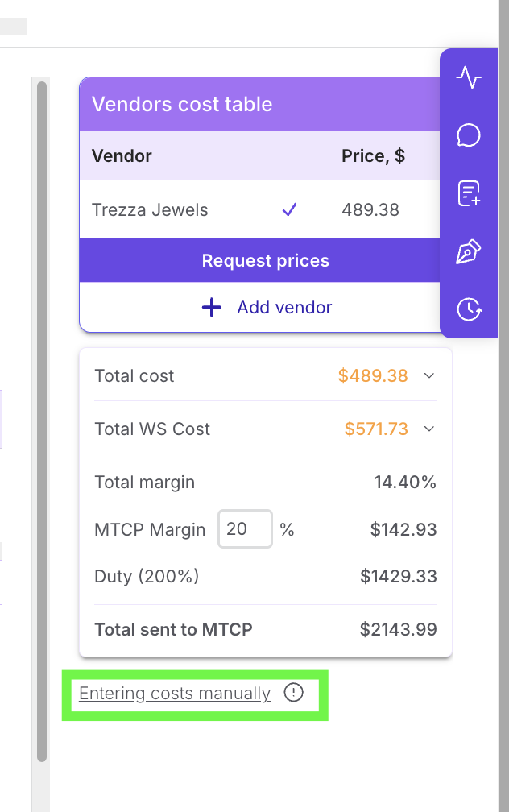Click the Vendor column header
The height and width of the screenshot is (812, 509).
122,156
